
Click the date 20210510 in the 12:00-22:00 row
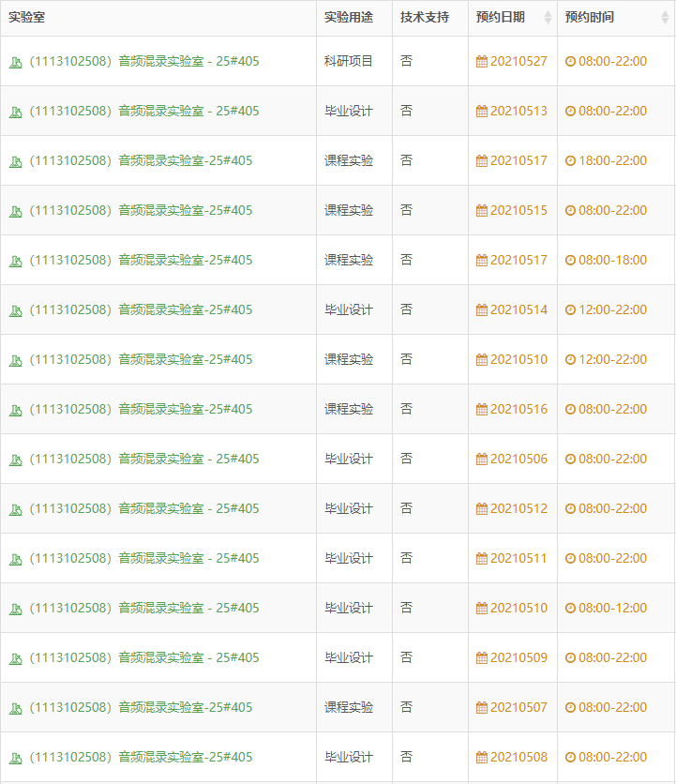[x=519, y=359]
